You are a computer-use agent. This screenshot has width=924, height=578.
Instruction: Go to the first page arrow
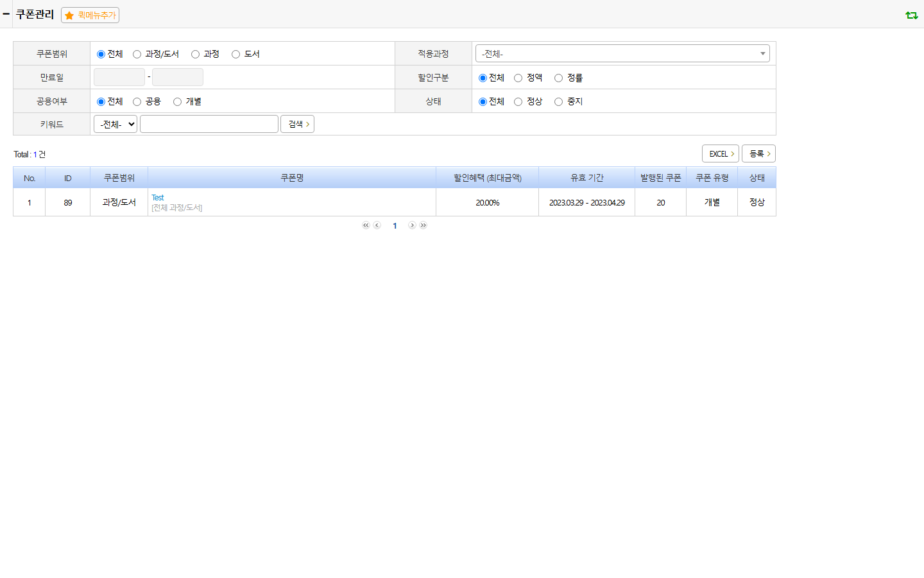366,225
